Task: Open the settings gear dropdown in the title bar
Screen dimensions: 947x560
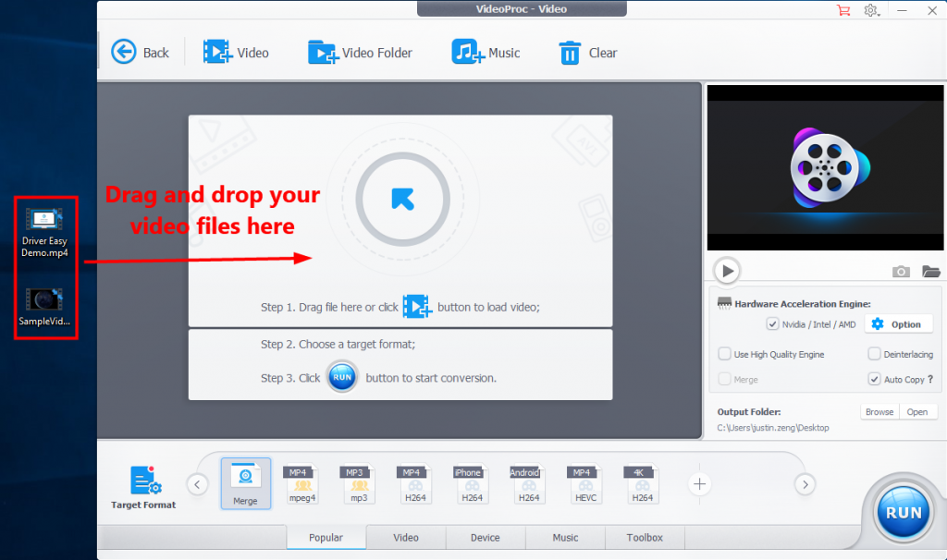Action: click(871, 10)
